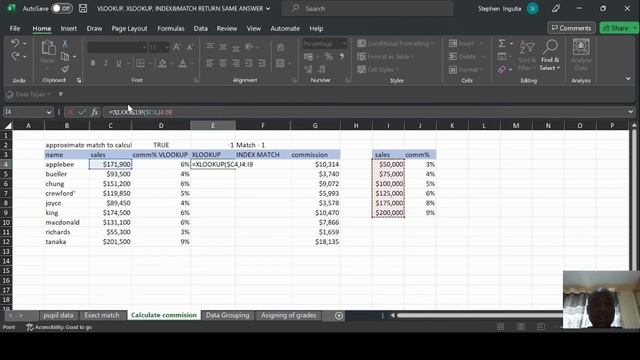Open the pupil data sheet
Screen dimensions: 640x360
[x=58, y=316]
